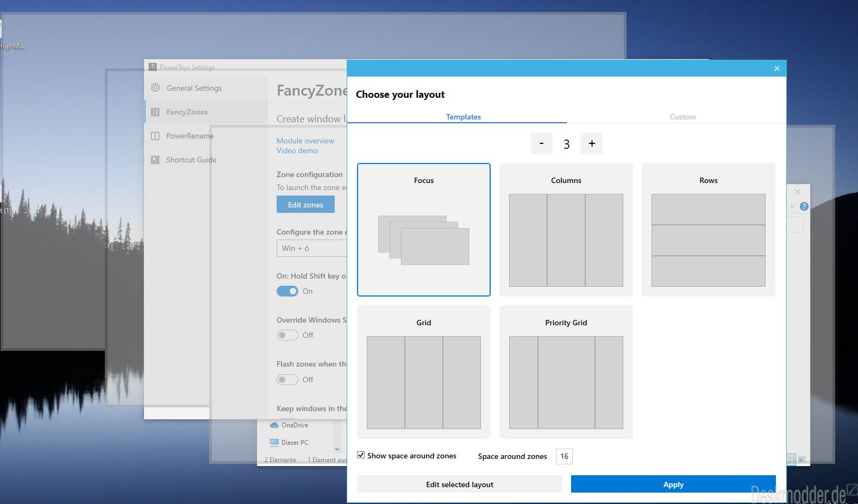This screenshot has width=858, height=504.
Task: Click the Dieser PC monitor icon
Action: [274, 442]
